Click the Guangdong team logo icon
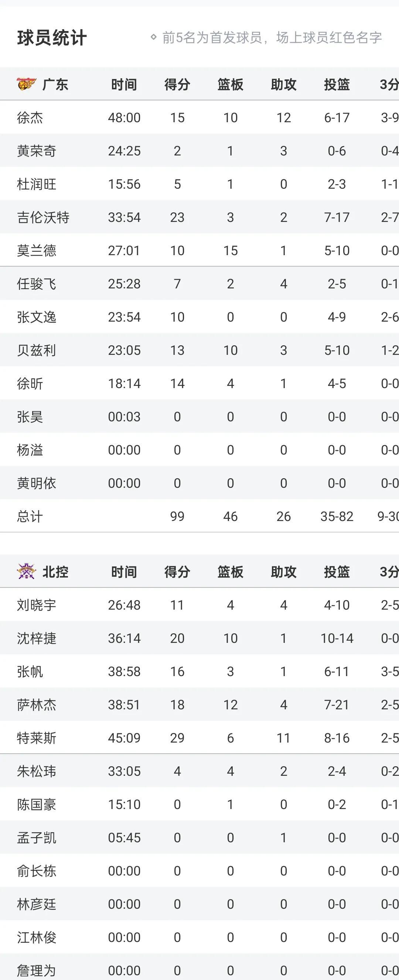This screenshot has width=399, height=980. [26, 84]
